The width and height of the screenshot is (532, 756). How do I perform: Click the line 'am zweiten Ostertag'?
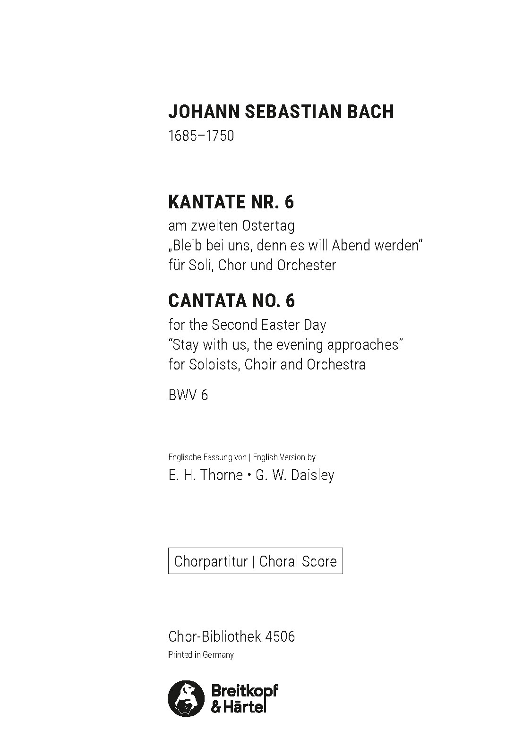coord(231,225)
